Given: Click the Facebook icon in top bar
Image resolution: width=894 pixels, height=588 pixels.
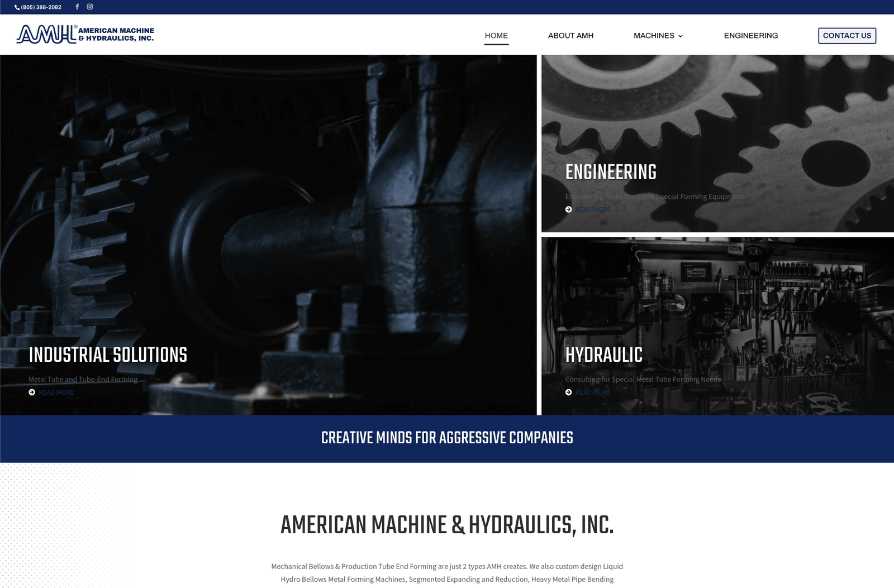Looking at the screenshot, I should click(x=77, y=7).
